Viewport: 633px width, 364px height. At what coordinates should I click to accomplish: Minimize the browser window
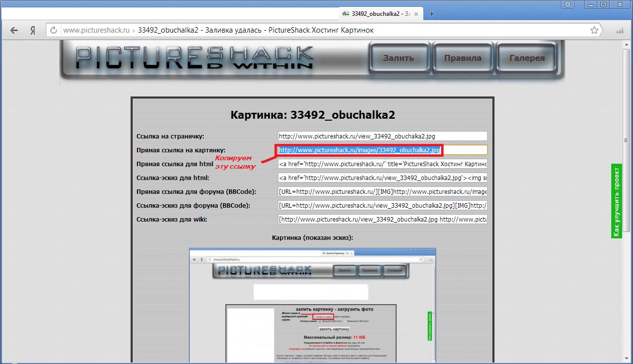[x=591, y=4]
